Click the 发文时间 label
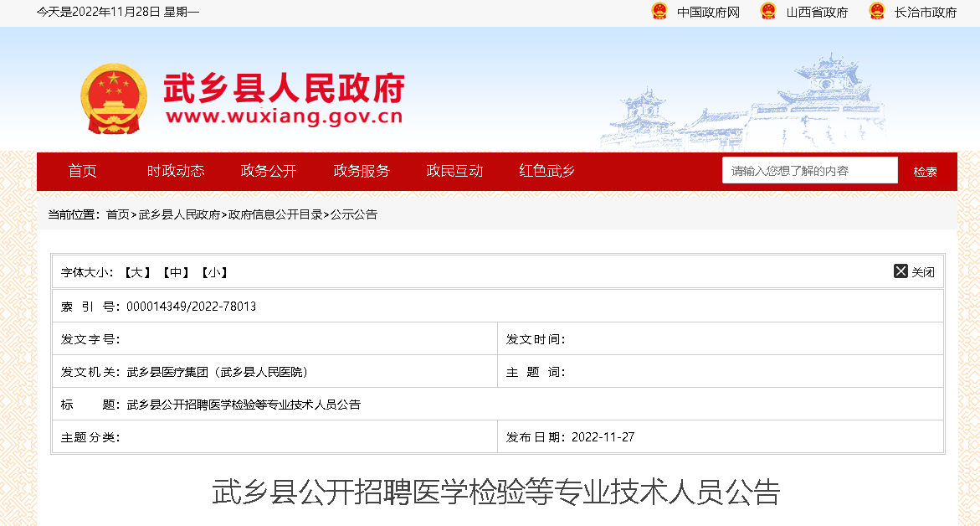The height and width of the screenshot is (526, 980). point(536,339)
